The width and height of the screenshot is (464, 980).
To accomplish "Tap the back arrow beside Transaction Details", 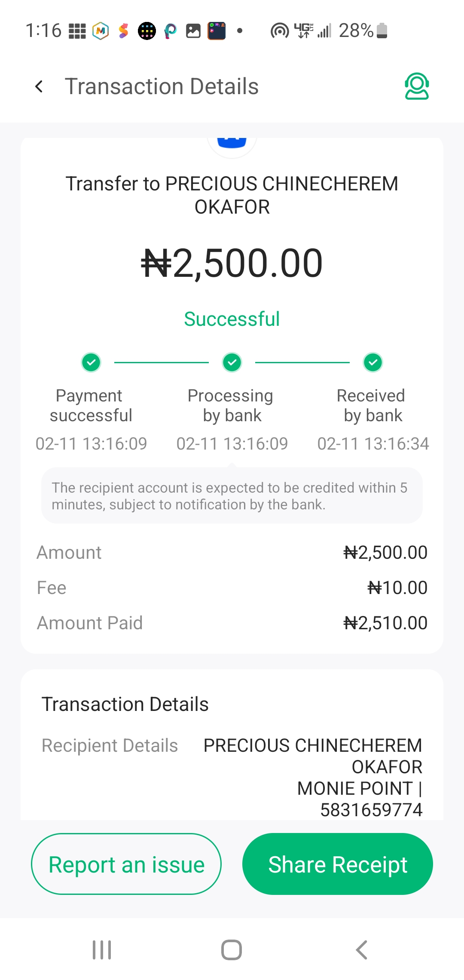I will point(39,87).
